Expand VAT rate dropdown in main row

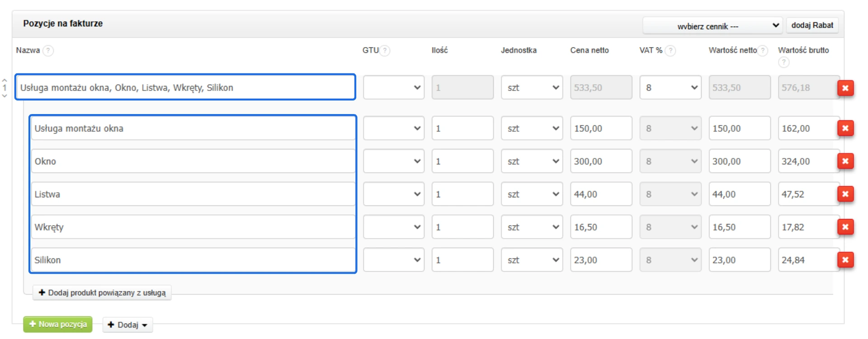[x=670, y=88]
